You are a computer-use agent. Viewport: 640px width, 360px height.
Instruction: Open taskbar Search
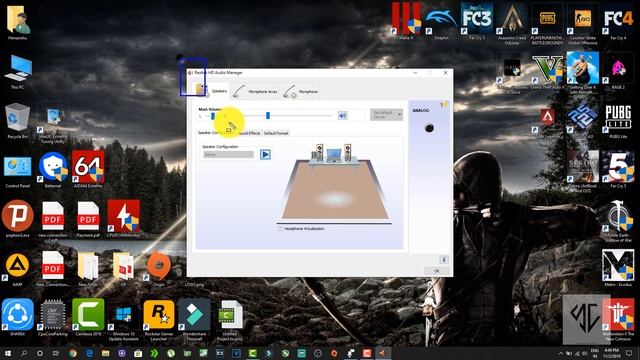pyautogui.click(x=24, y=353)
